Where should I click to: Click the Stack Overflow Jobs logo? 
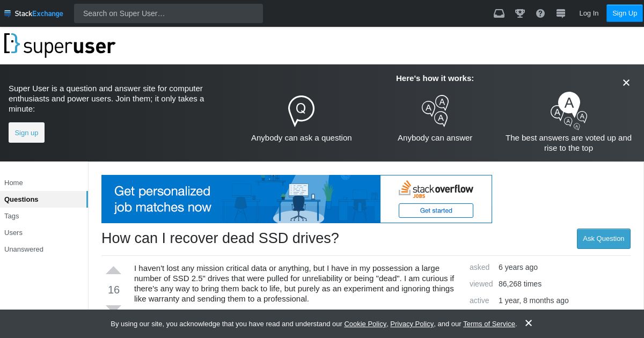coord(436,189)
